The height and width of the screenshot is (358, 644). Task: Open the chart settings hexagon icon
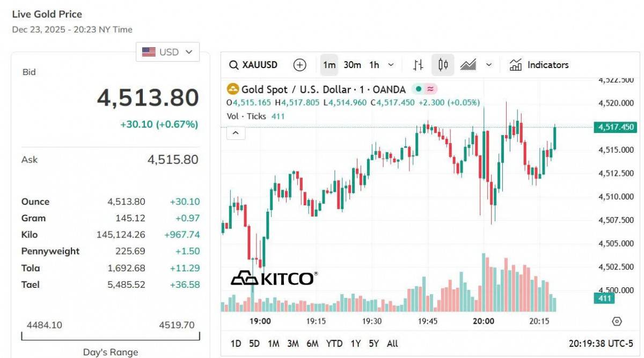click(617, 322)
